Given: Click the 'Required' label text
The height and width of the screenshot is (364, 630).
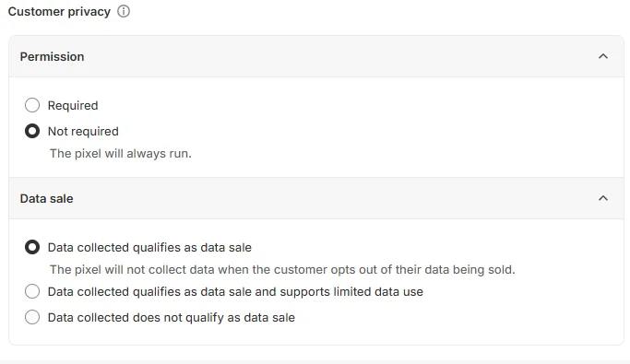Looking at the screenshot, I should click(73, 106).
